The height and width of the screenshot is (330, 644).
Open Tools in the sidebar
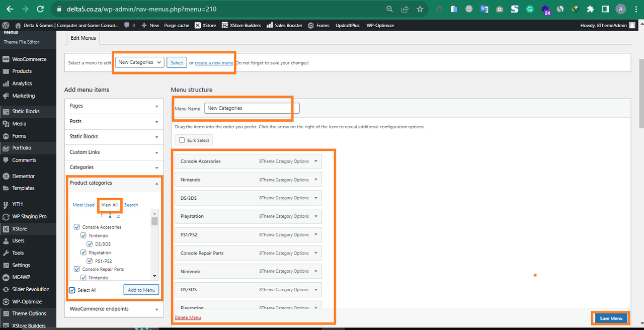[x=18, y=253]
